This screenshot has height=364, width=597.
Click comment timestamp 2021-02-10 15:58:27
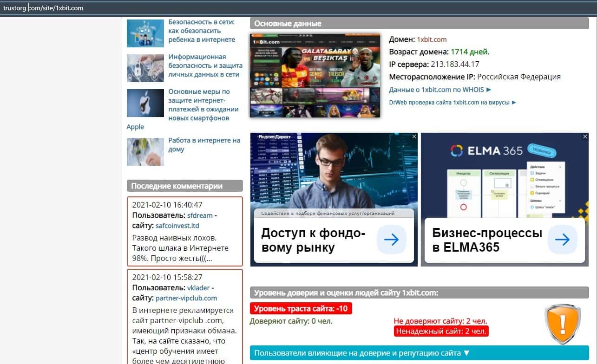[167, 277]
